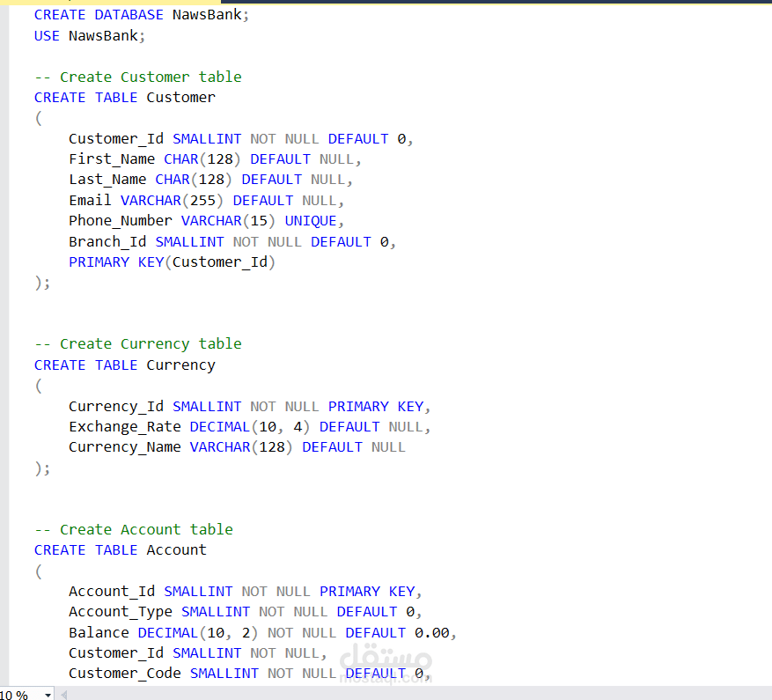Image resolution: width=772 pixels, height=700 pixels.
Task: Click on the 'USE NawsBank;' statement
Action: (x=89, y=36)
